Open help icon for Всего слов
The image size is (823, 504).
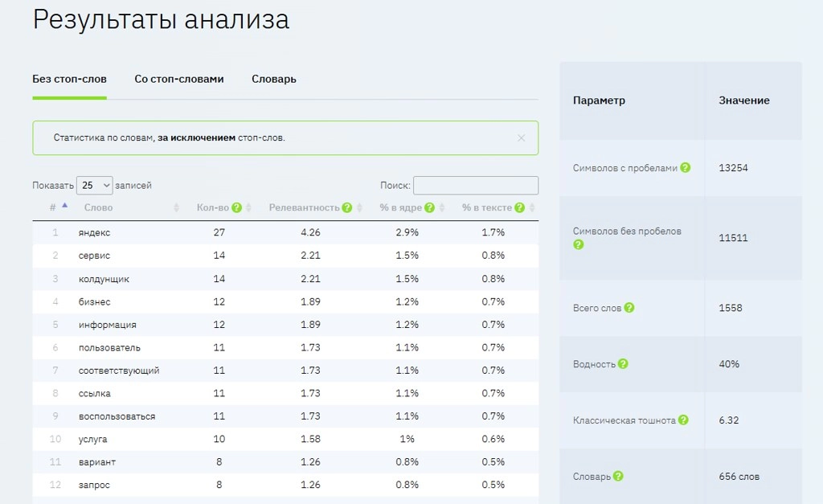pos(629,308)
